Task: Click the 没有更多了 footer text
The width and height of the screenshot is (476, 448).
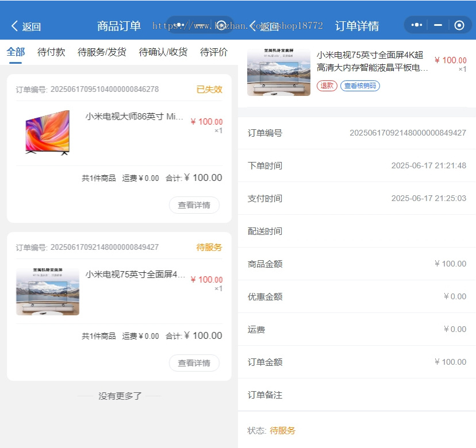Action: click(x=120, y=396)
